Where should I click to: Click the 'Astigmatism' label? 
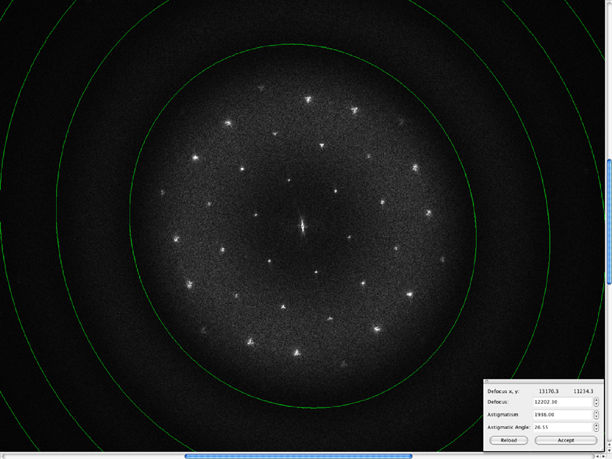503,415
